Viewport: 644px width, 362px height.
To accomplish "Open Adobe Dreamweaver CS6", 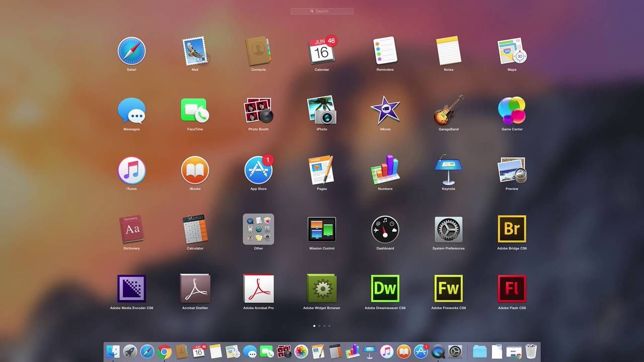I will point(385,289).
